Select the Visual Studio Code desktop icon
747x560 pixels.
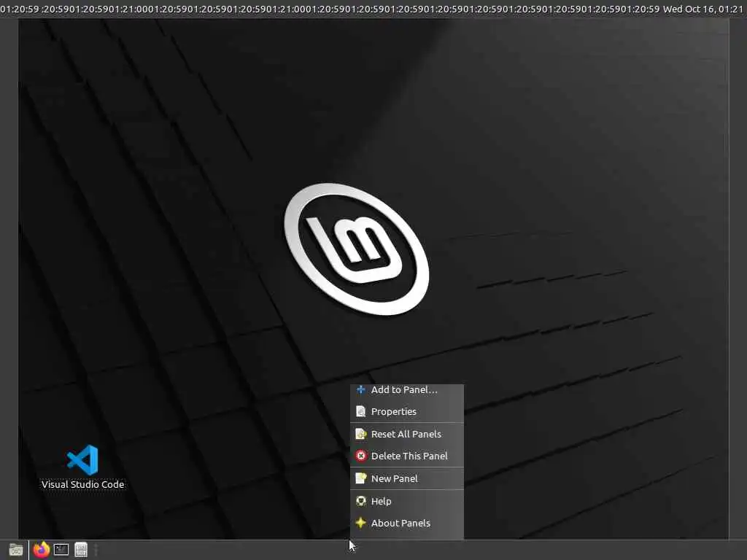82,467
